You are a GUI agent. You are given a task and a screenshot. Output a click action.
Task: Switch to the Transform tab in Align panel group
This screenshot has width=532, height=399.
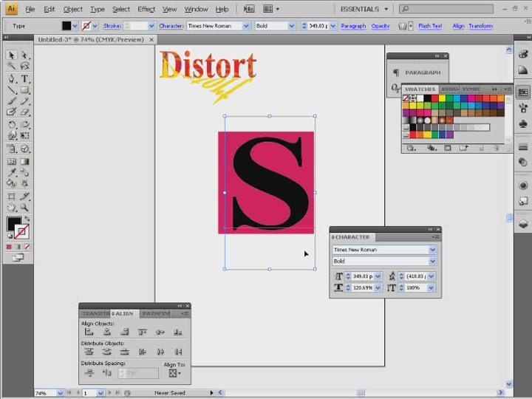point(95,313)
